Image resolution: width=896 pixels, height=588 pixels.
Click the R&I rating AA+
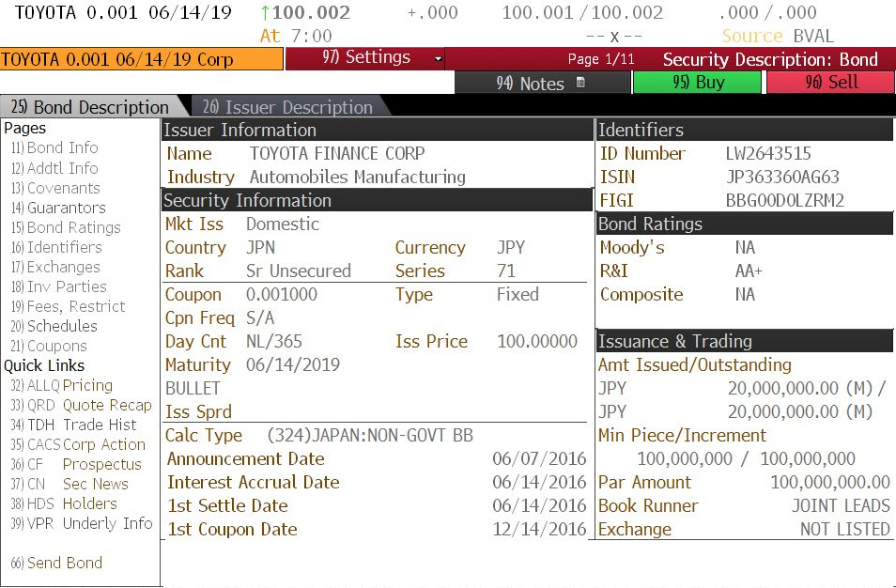pyautogui.click(x=749, y=271)
